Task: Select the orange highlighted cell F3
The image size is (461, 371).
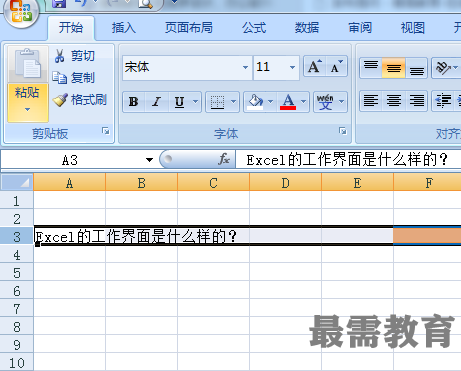Action: click(427, 235)
